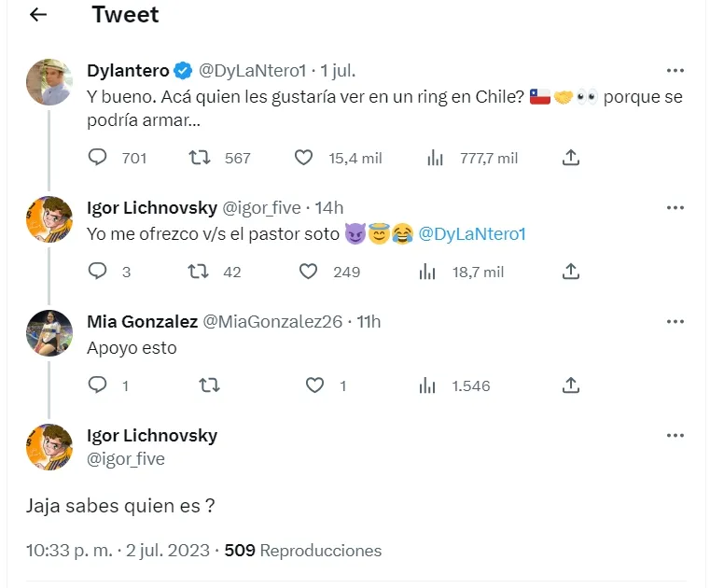Retweet Dylantero's ring in Chile tweet
The image size is (710, 588).
click(x=200, y=158)
